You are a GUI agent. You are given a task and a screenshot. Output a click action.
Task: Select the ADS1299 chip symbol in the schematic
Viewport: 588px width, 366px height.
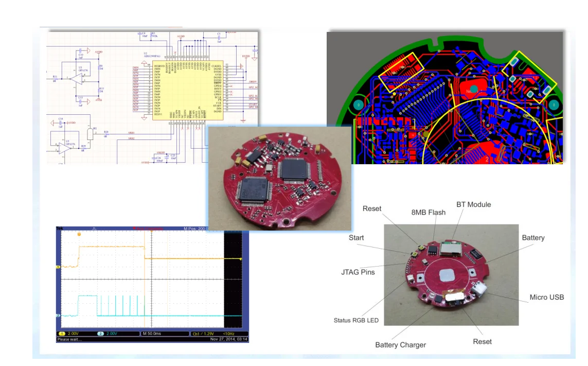[x=188, y=90]
